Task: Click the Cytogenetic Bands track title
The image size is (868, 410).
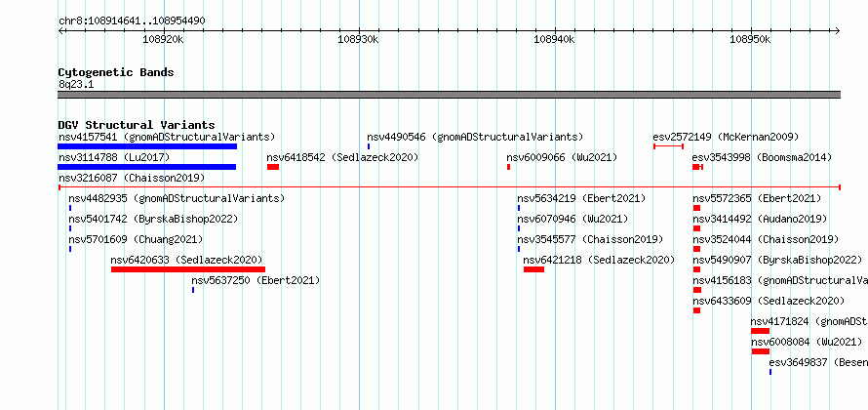Action: [x=116, y=72]
